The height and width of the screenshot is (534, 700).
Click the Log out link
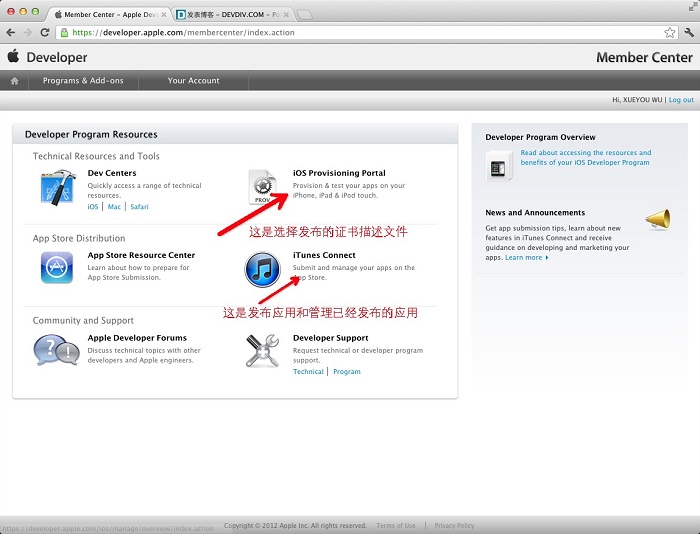pyautogui.click(x=681, y=100)
